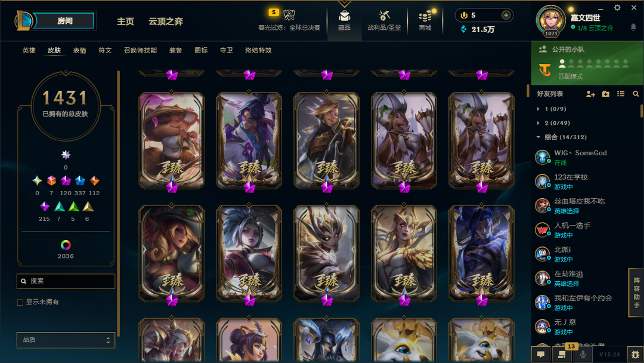Open the notifications bell icon
The width and height of the screenshot is (644, 363).
(x=633, y=27)
